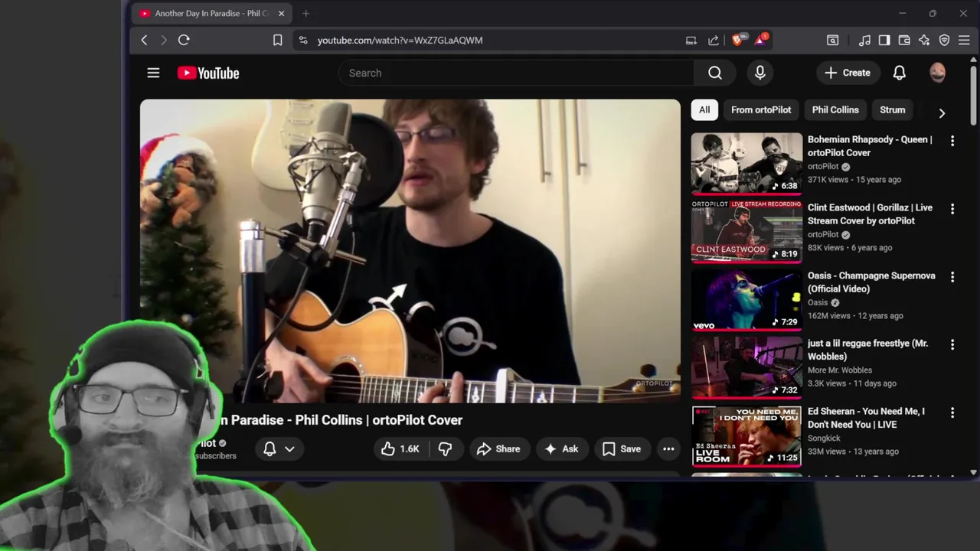Click the search magnifier button
This screenshot has width=980, height=551.
click(715, 73)
